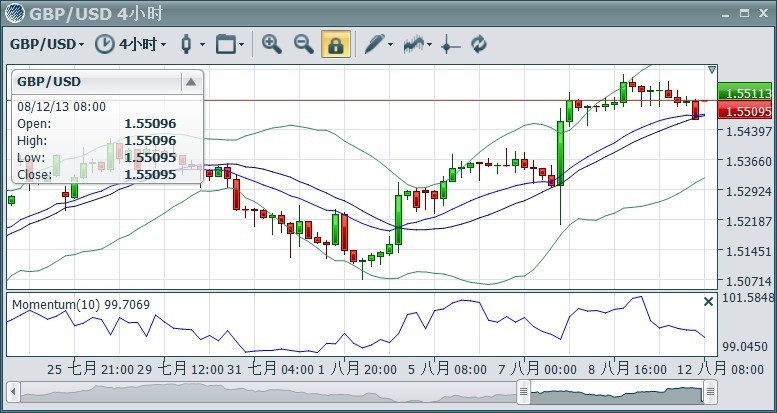The image size is (777, 413).
Task: Close the Momentum indicator panel
Action: [x=709, y=301]
